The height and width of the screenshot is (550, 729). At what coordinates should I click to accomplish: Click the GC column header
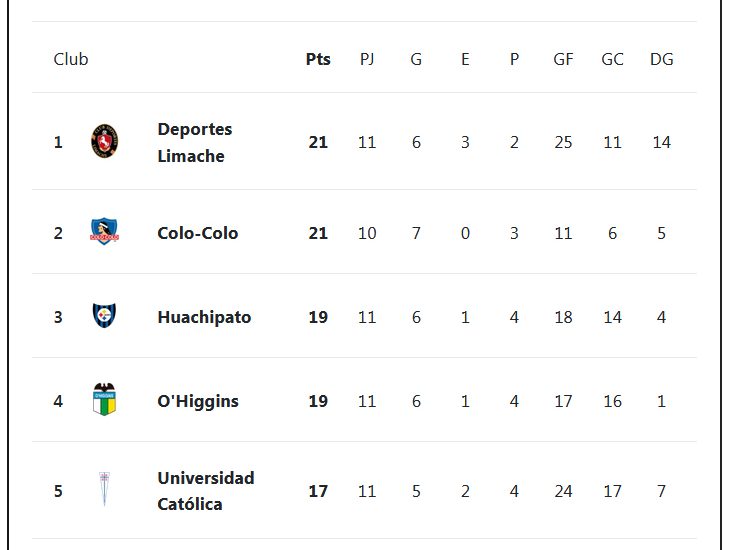tap(612, 59)
